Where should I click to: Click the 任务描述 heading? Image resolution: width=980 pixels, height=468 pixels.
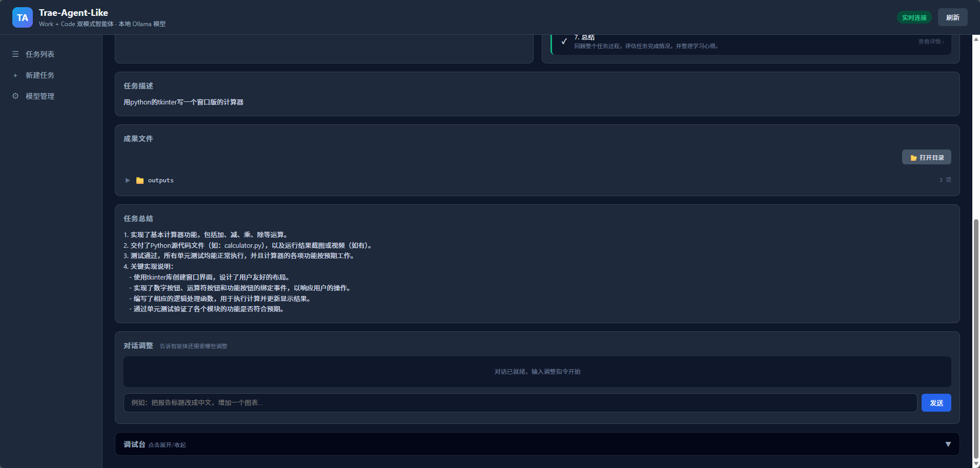click(x=138, y=86)
